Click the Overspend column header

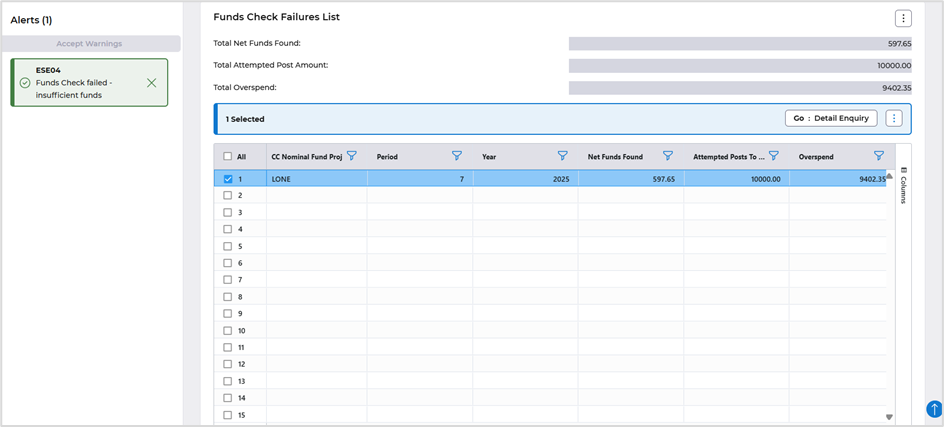(x=816, y=157)
